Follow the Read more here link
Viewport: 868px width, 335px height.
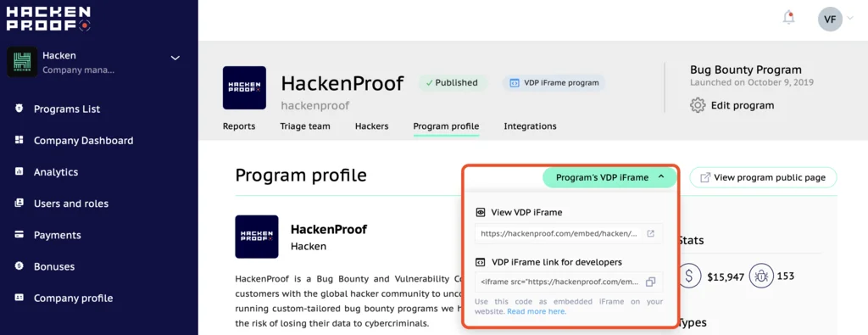pos(537,311)
